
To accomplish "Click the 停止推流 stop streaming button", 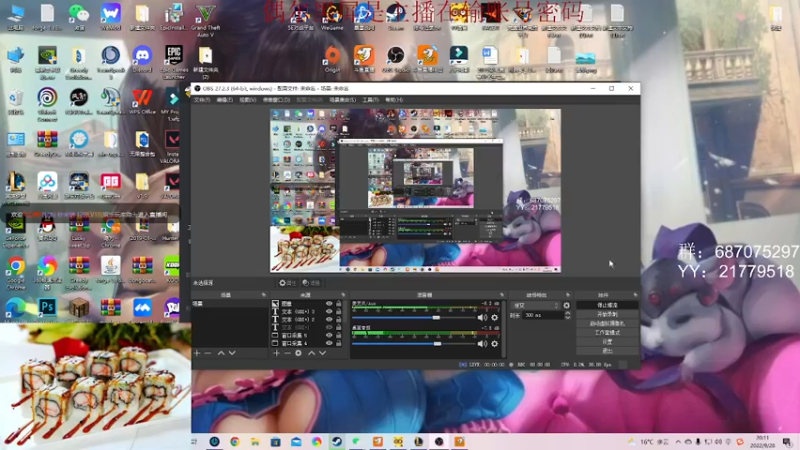I will 607,305.
